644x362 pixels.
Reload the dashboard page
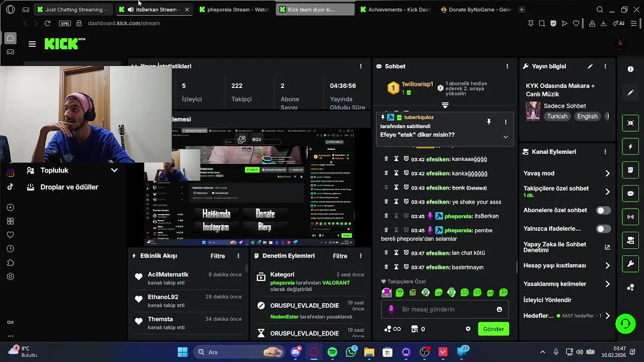[47, 23]
